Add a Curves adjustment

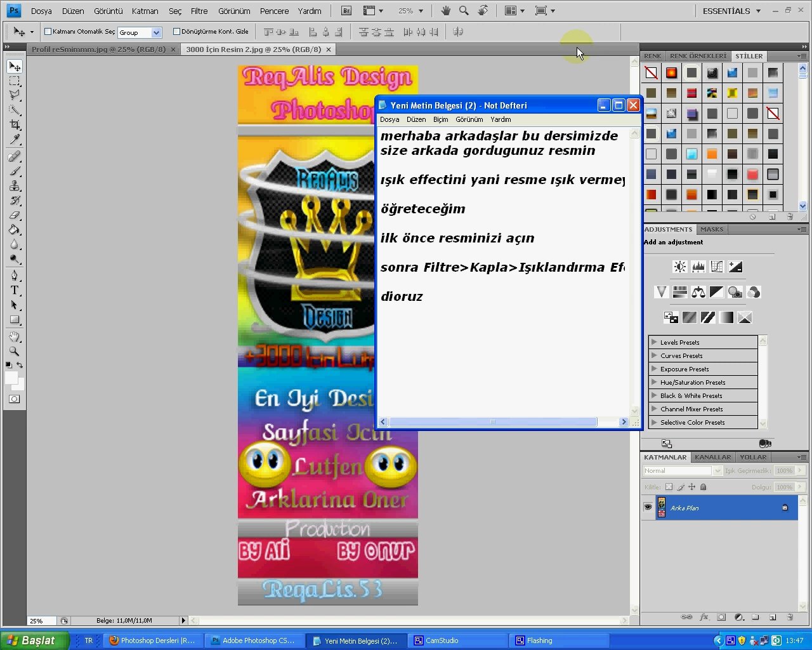pyautogui.click(x=717, y=267)
